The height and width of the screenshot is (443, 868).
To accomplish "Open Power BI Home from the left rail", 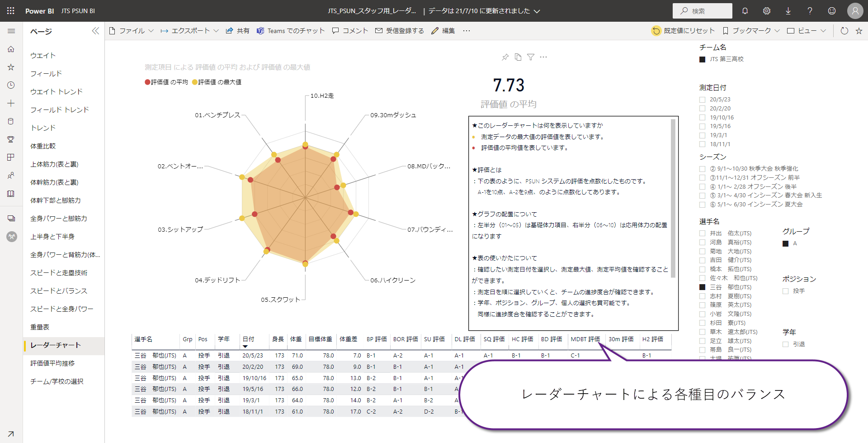I will [x=11, y=49].
